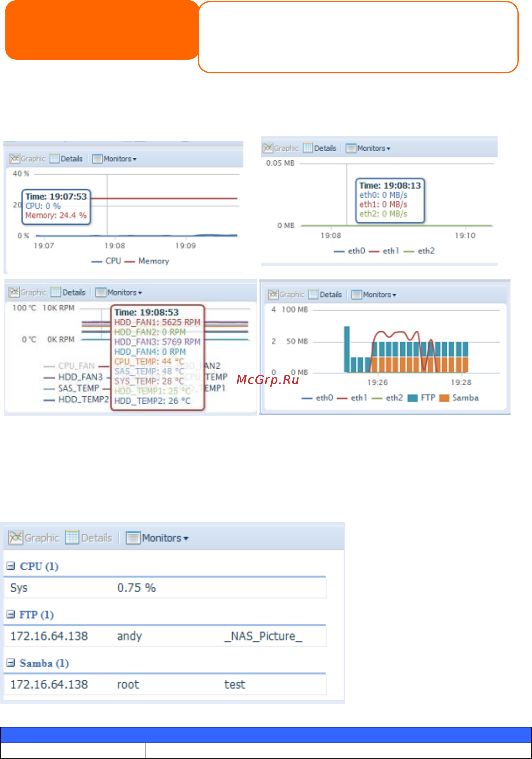Open Monitors dropdown in bottom details panel

point(157,538)
